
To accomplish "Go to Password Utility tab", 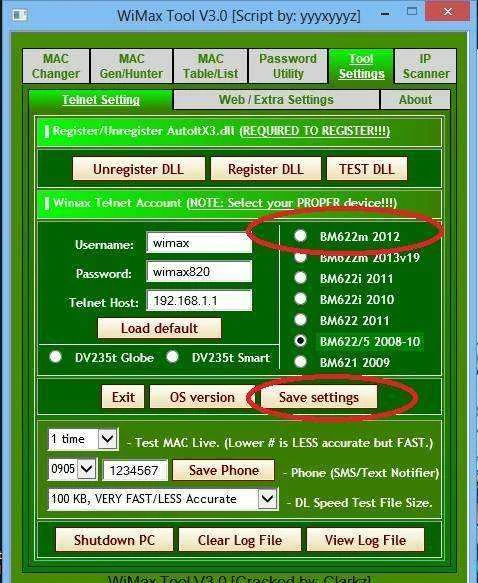I will click(288, 66).
